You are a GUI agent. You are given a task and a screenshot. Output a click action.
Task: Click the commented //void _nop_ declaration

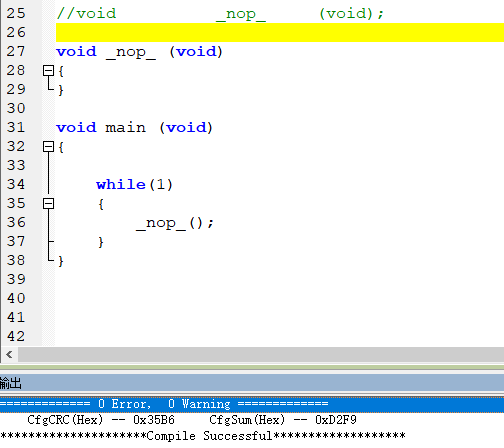point(220,14)
